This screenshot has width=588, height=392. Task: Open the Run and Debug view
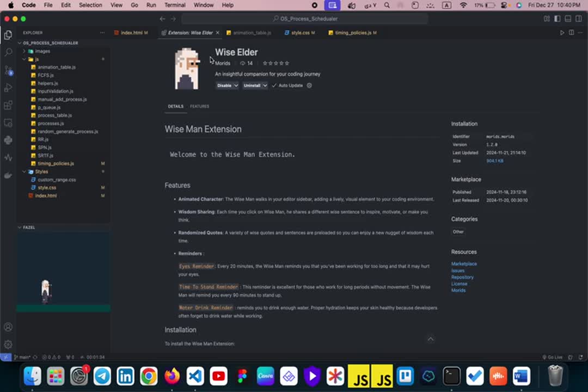[x=8, y=88]
